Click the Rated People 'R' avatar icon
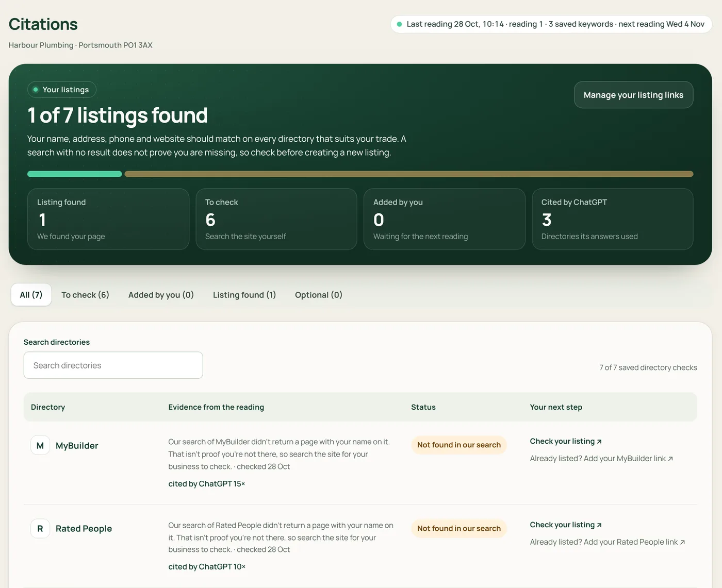722x588 pixels. click(x=40, y=529)
